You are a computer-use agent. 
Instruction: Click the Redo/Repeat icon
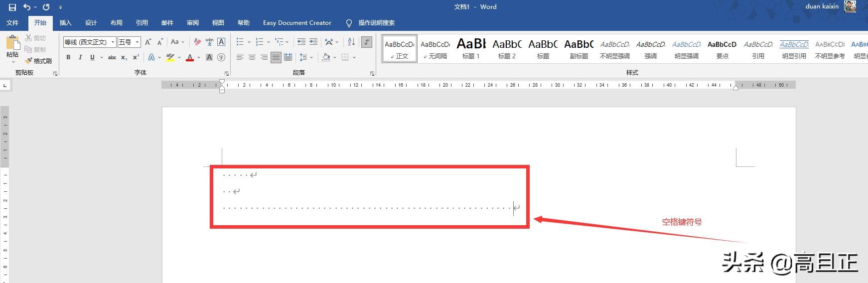coord(46,7)
